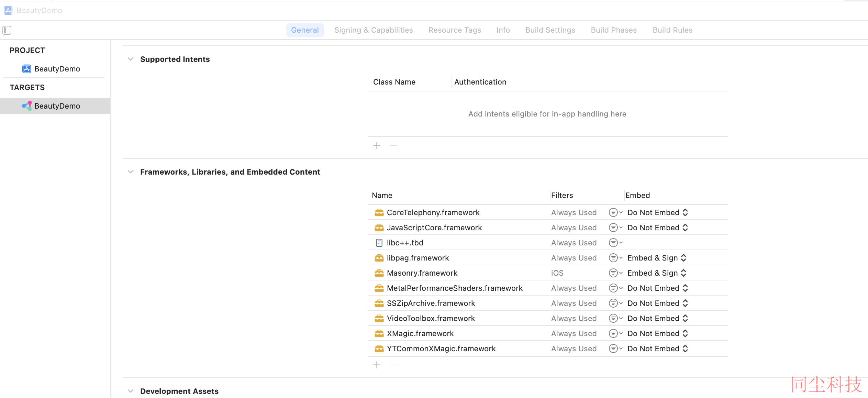The image size is (868, 398).
Task: Switch to Signing & Capabilities tab
Action: [x=374, y=30]
